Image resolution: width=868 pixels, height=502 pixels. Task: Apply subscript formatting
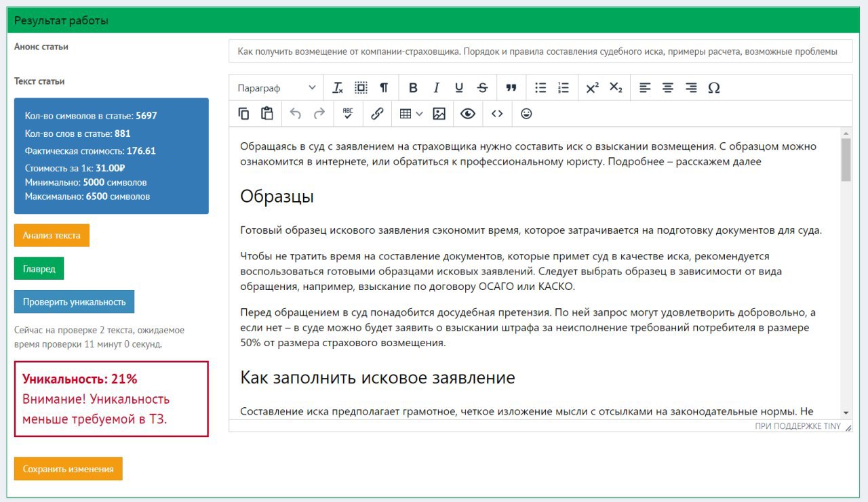coord(616,87)
